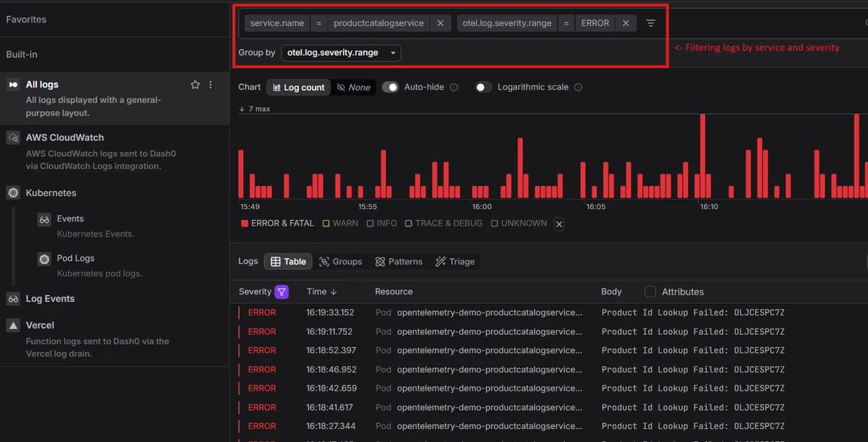Open the log row at 16:19:11.752

[550, 331]
